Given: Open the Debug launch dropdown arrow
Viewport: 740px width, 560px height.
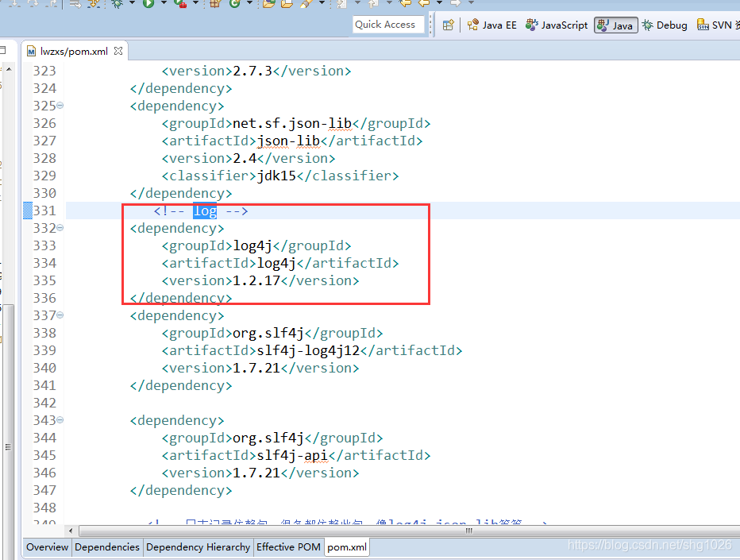Looking at the screenshot, I should point(132,3).
